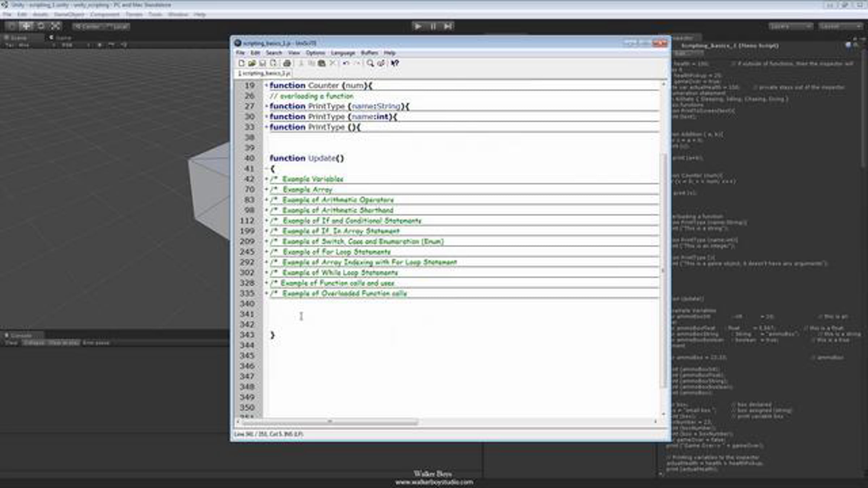Toggle the Center pivot mode button
The width and height of the screenshot is (868, 488).
pos(87,26)
